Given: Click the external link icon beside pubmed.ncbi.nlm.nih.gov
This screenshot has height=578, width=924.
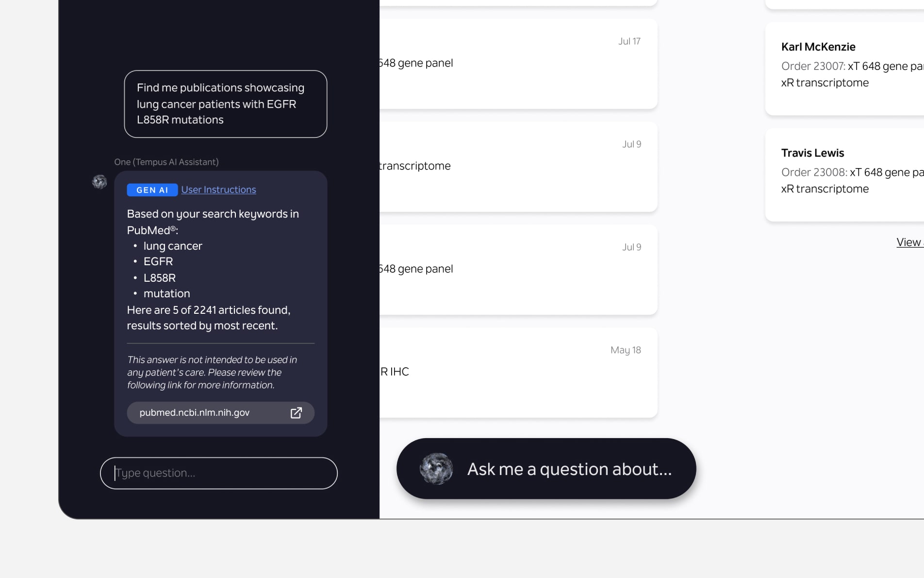Looking at the screenshot, I should 296,413.
